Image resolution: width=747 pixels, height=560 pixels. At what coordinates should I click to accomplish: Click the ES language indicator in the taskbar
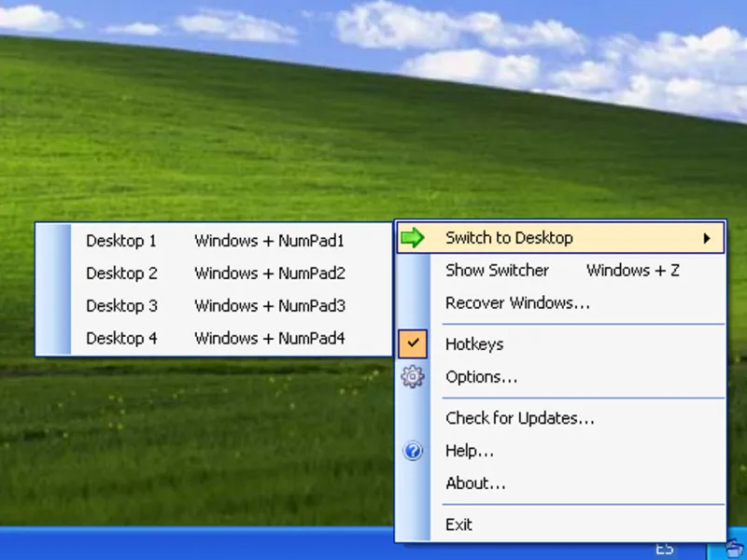click(x=665, y=550)
